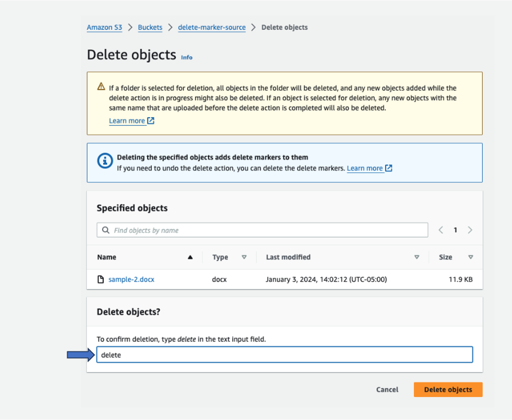Screen dimensions: 512x420
Task: Open the Type column filter dropdown
Action: point(245,257)
